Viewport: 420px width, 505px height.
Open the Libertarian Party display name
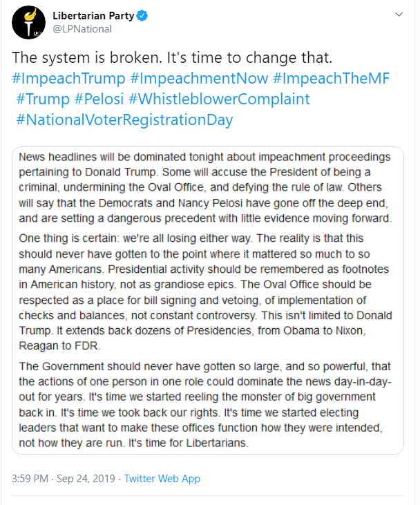(x=95, y=15)
